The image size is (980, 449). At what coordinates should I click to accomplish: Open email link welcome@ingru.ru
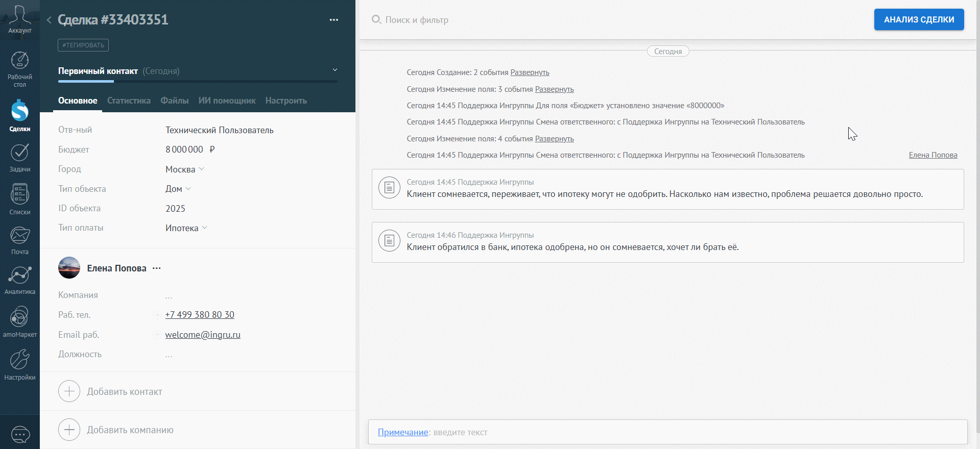click(x=203, y=335)
